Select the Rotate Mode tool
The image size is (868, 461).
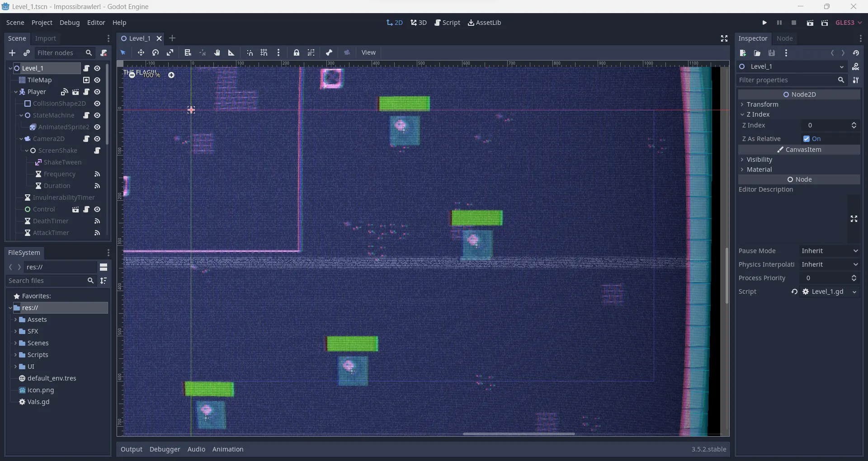(x=156, y=53)
